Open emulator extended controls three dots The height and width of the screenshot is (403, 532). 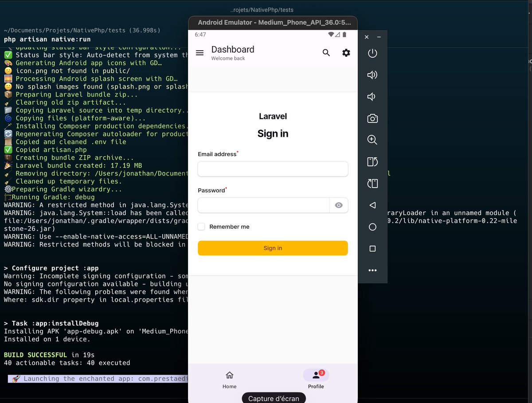(x=372, y=270)
